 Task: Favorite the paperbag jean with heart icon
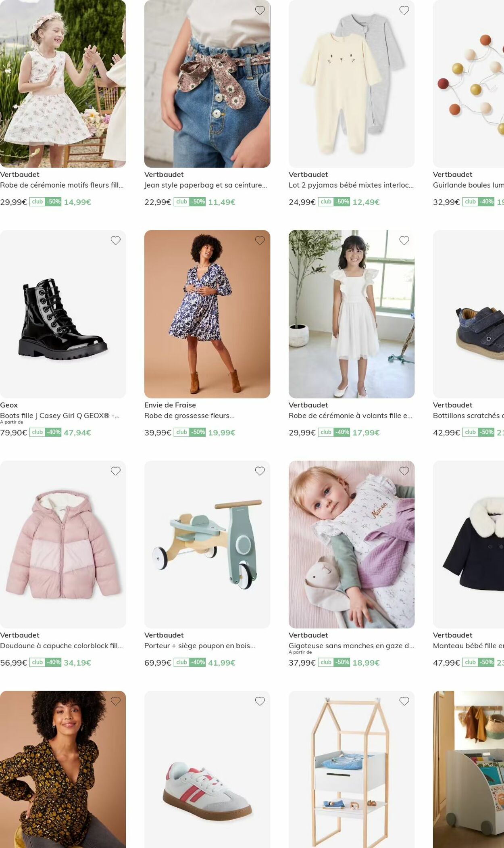[260, 10]
